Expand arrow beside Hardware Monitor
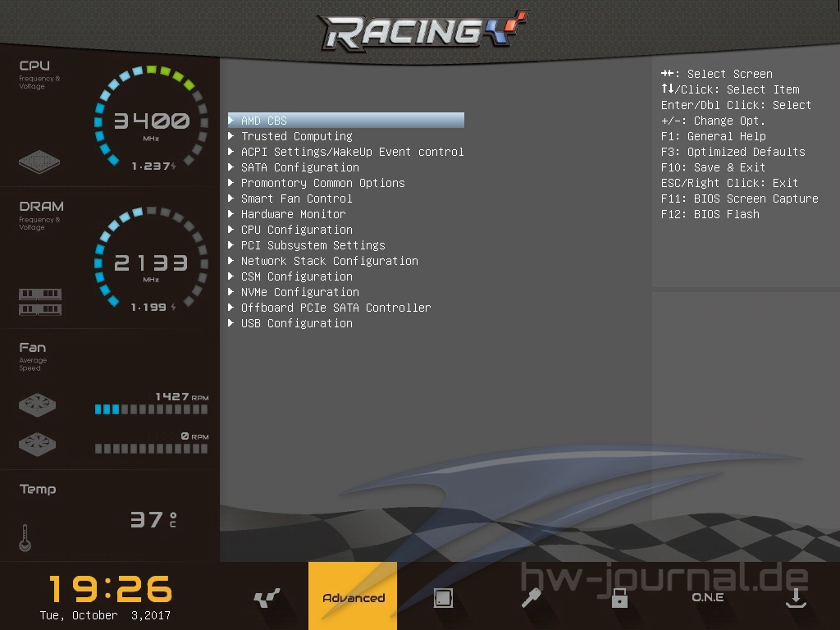This screenshot has width=840, height=630. (231, 213)
